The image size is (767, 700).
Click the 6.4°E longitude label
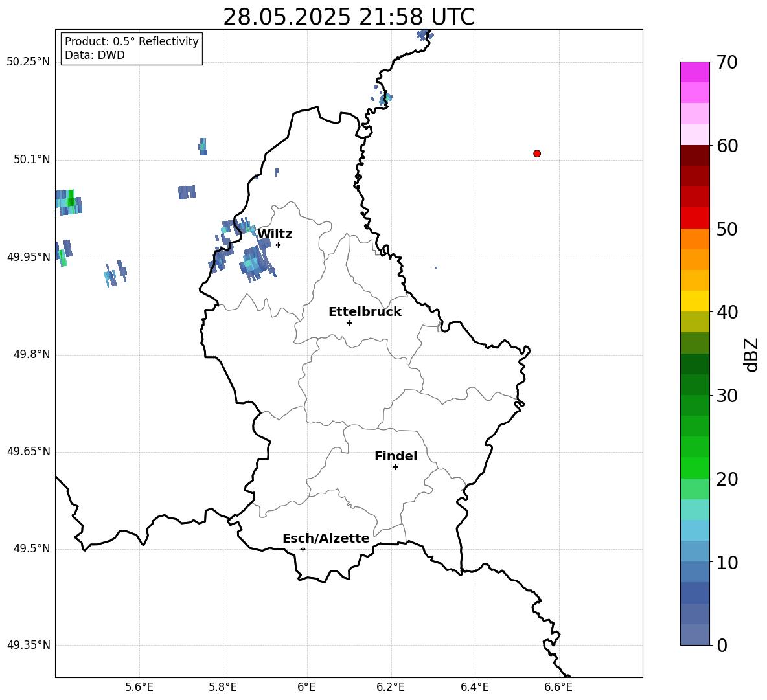pyautogui.click(x=474, y=687)
